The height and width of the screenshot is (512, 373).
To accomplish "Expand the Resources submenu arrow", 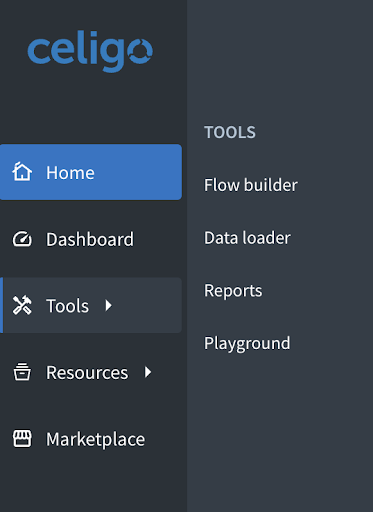I will click(148, 372).
